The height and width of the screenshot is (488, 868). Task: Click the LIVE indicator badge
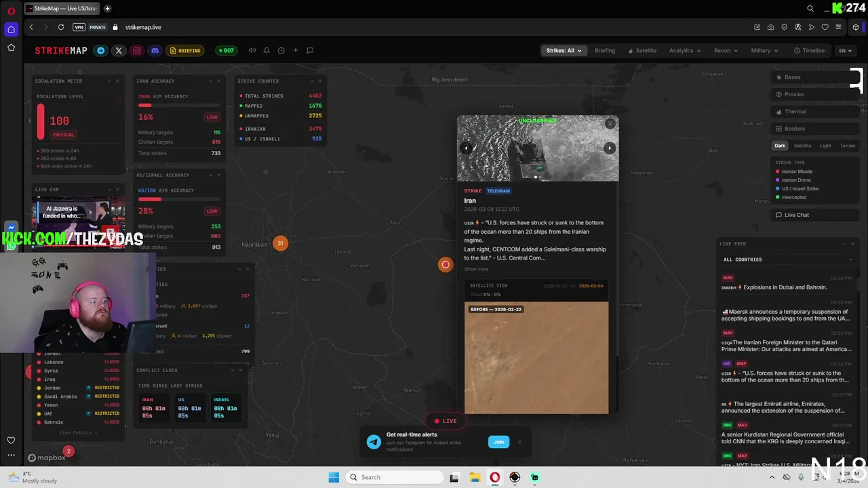[x=446, y=421]
